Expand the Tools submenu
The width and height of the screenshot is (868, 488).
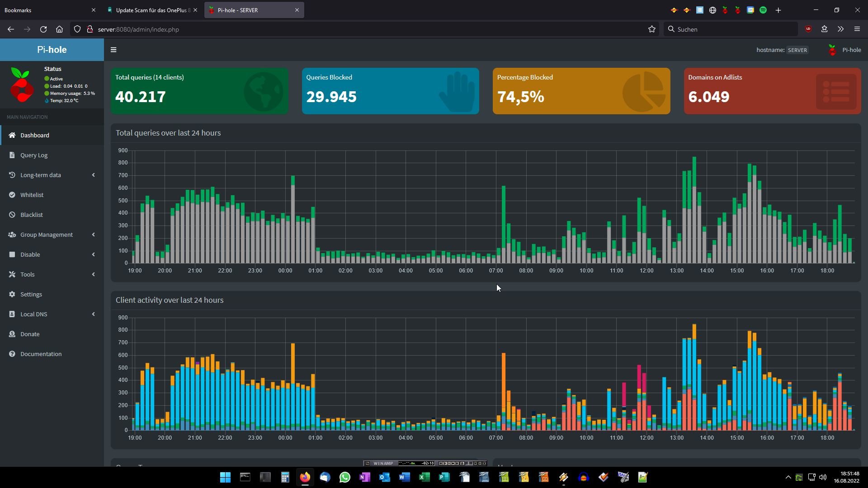coord(52,274)
